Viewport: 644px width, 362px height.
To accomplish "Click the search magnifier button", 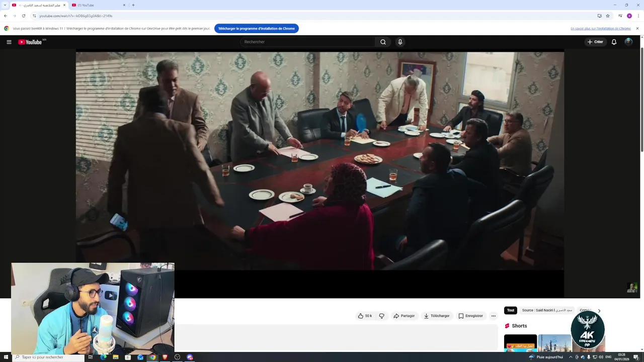I will click(383, 42).
